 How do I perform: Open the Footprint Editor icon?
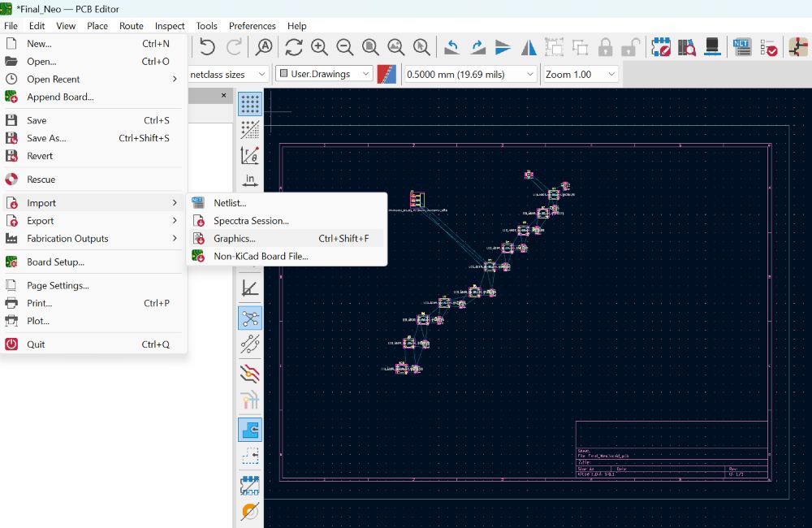tap(661, 48)
